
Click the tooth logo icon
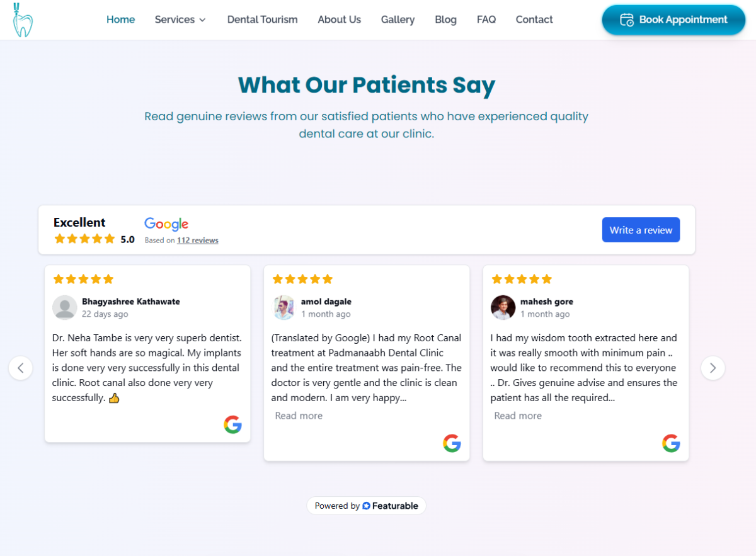coord(22,20)
